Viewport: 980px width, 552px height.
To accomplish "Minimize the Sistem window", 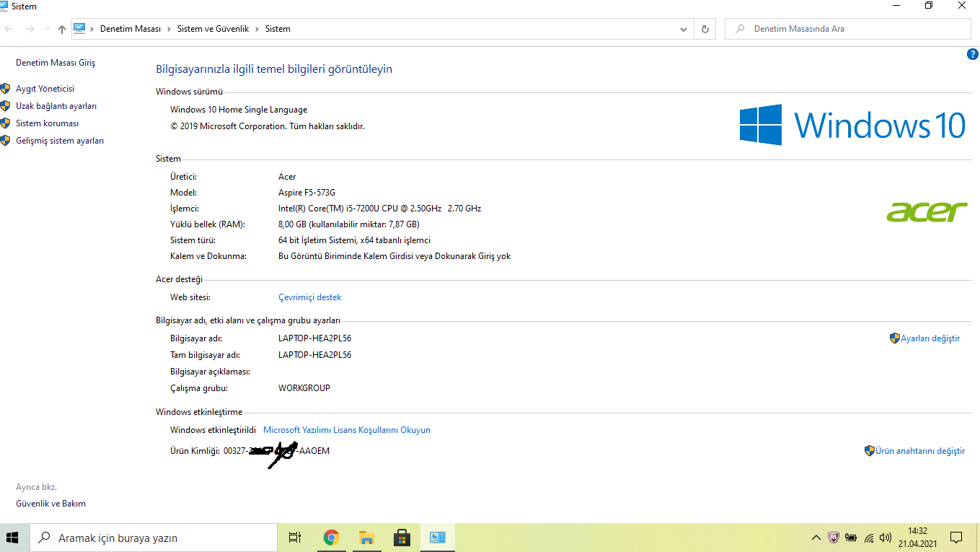I will pos(896,6).
